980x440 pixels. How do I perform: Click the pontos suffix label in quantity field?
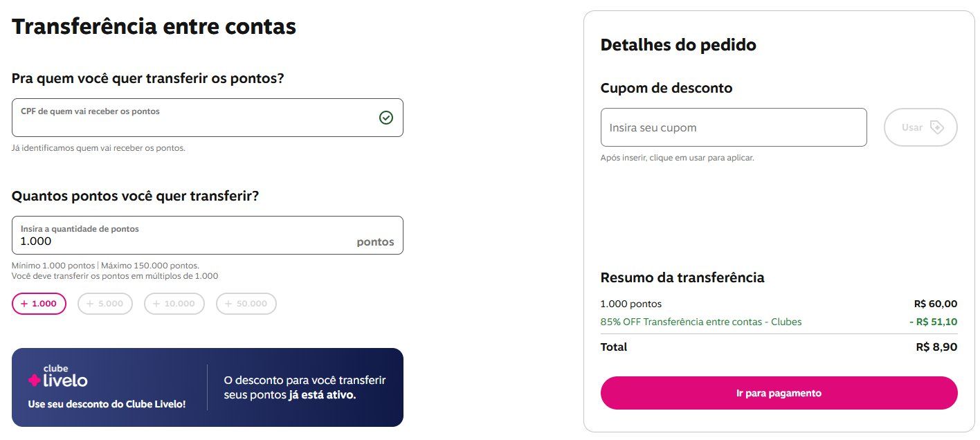375,242
